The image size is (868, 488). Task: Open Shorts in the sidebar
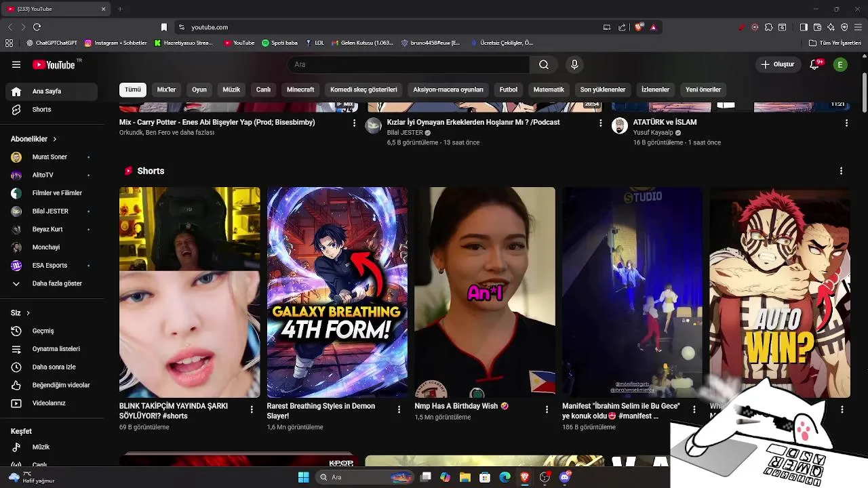point(52,109)
